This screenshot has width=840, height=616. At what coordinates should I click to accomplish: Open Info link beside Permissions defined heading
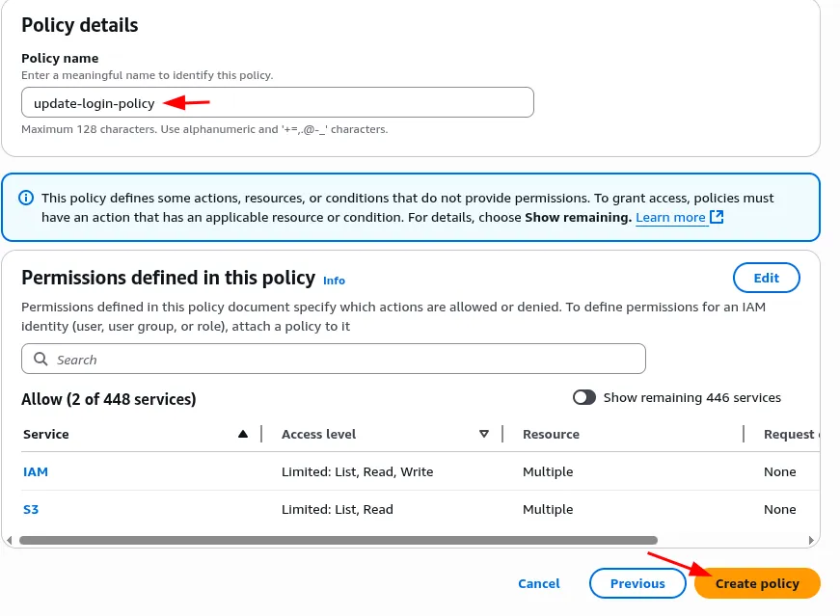click(334, 281)
